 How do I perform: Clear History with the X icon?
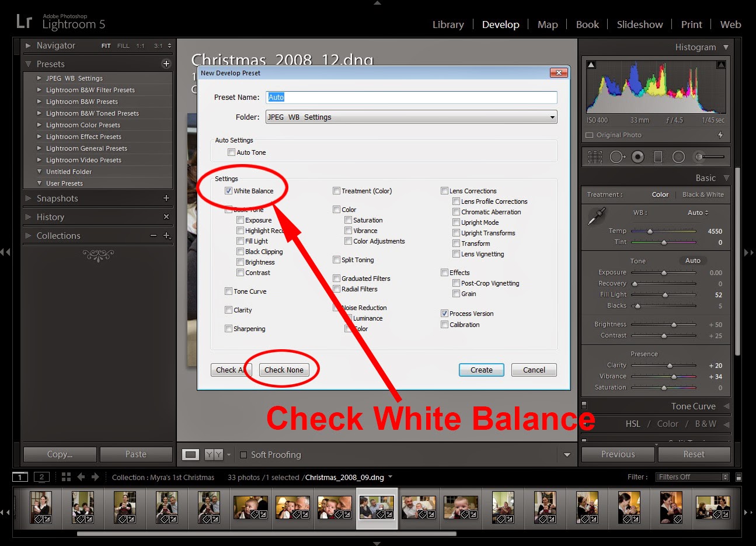(166, 217)
